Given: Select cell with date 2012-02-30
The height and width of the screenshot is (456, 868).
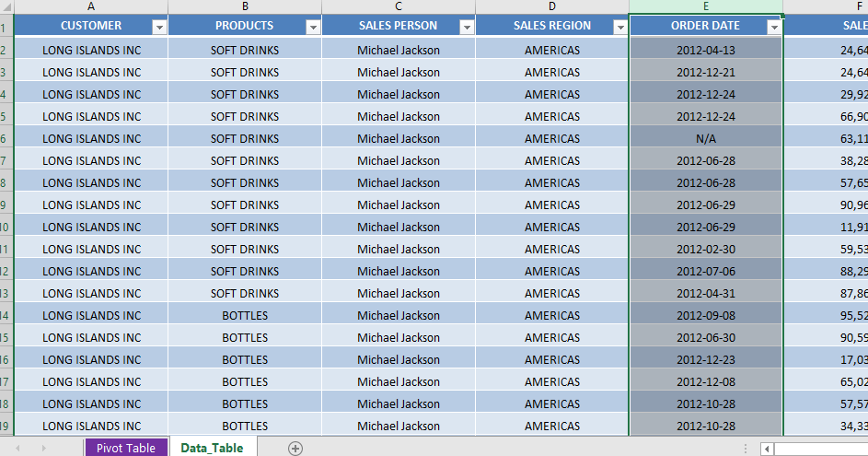Looking at the screenshot, I should [706, 250].
